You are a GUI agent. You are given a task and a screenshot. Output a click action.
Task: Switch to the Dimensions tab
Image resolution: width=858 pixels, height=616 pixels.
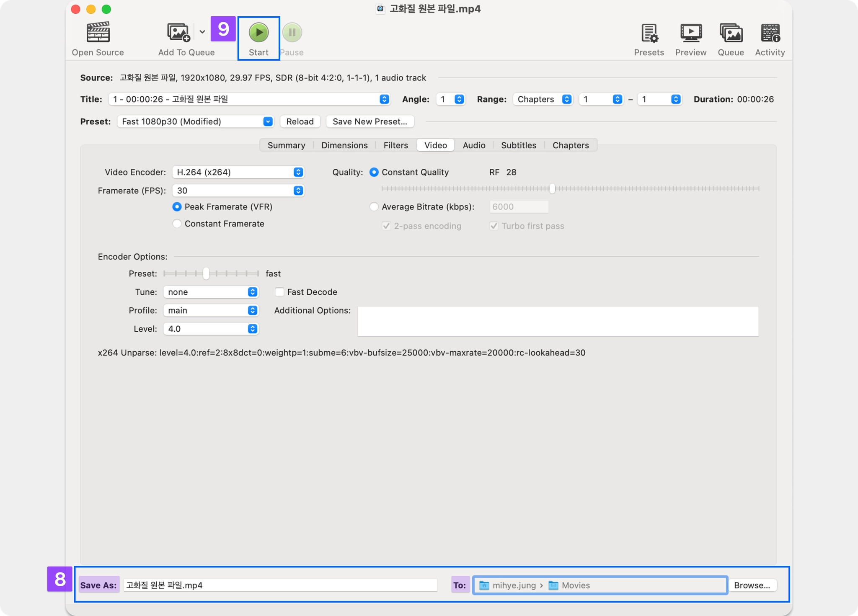[344, 145]
